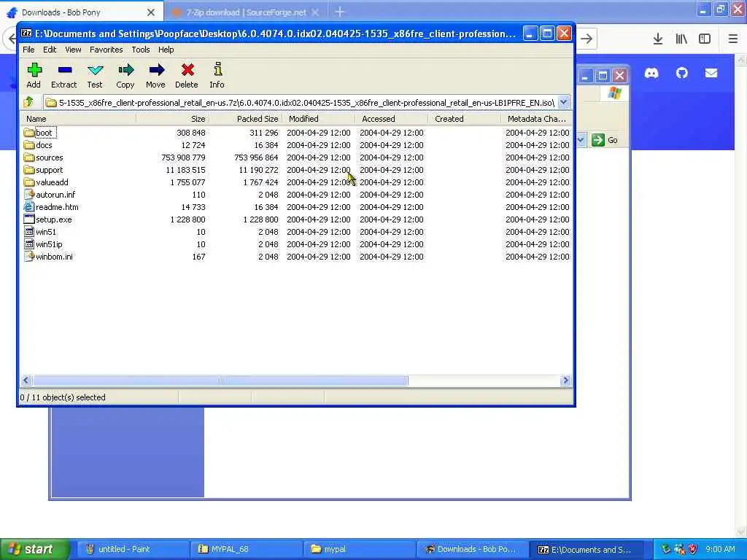The height and width of the screenshot is (560, 747).
Task: Click the horizontal scrollbar thumb
Action: click(x=220, y=381)
